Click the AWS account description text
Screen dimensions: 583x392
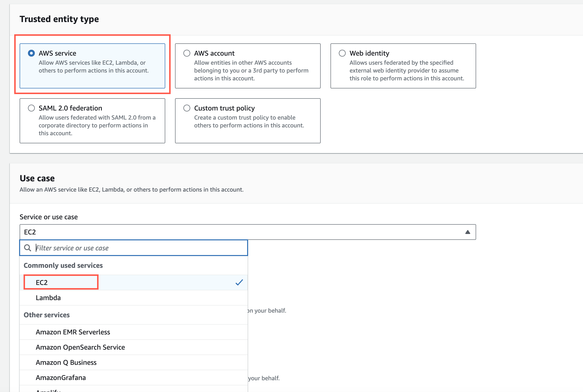pyautogui.click(x=251, y=71)
